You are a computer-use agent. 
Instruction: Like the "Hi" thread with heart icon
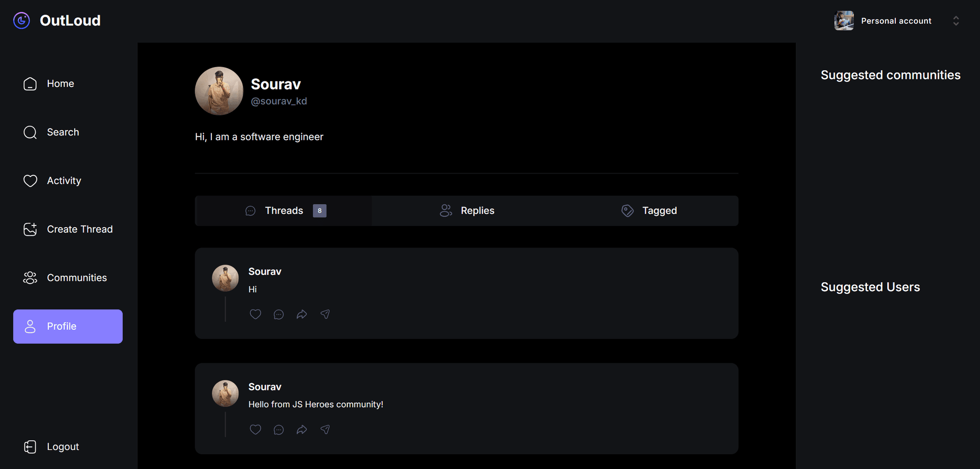coord(255,314)
